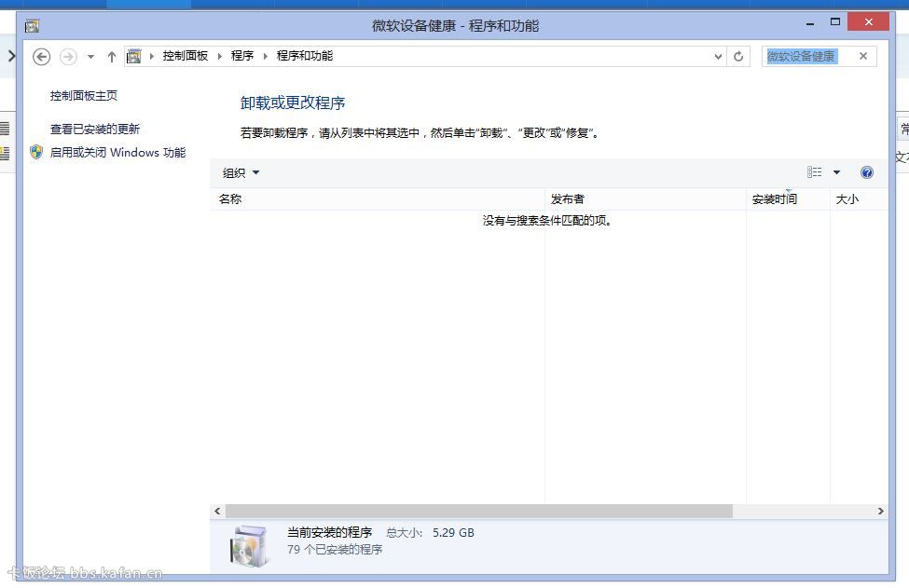Open recent locations dropdown arrow
The image size is (909, 588).
pyautogui.click(x=90, y=57)
